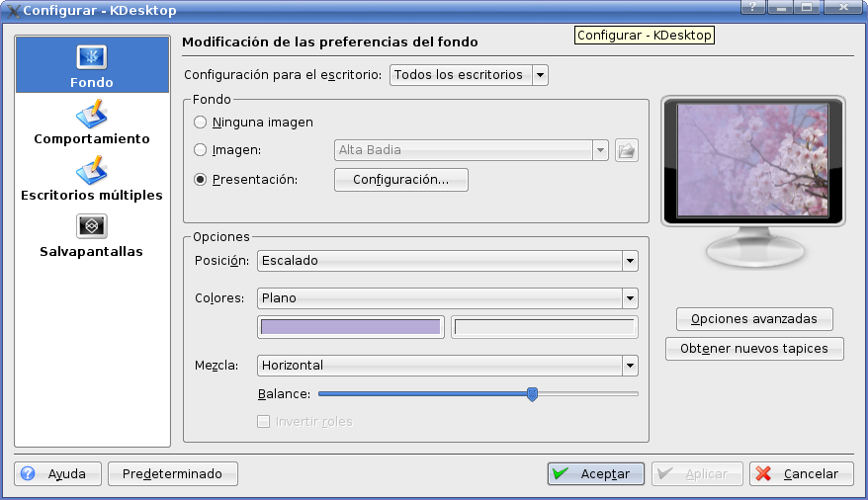Select the Fondo sidebar icon

click(92, 57)
